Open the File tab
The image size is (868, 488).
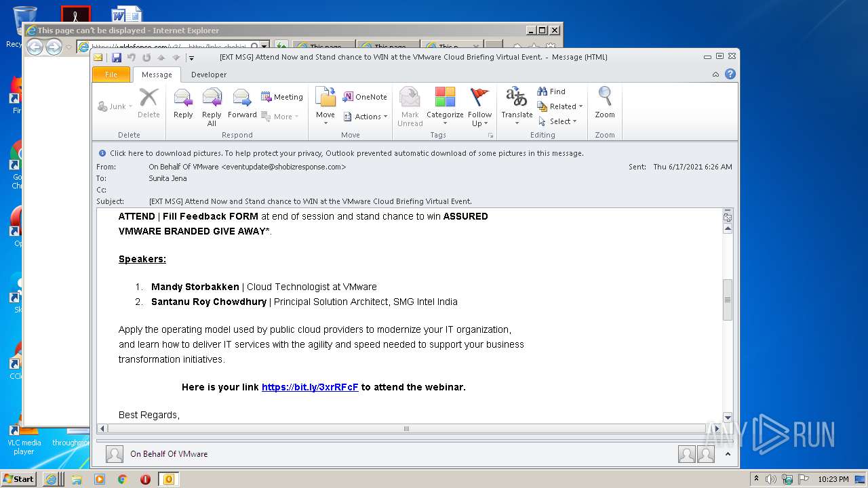(x=111, y=75)
